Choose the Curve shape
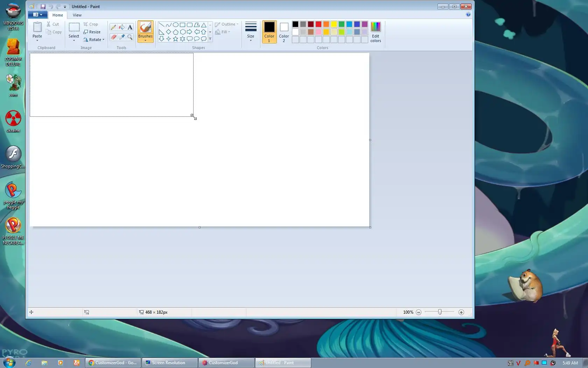 [168, 25]
